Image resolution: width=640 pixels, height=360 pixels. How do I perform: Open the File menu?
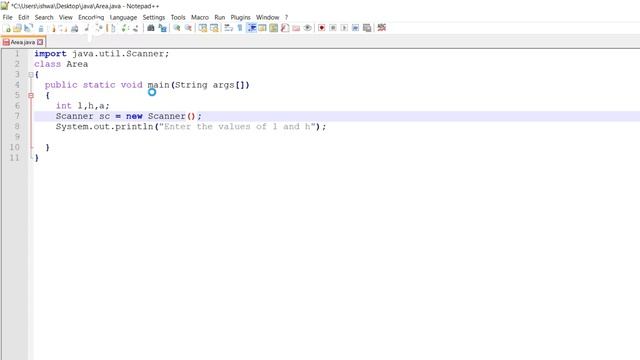click(7, 17)
